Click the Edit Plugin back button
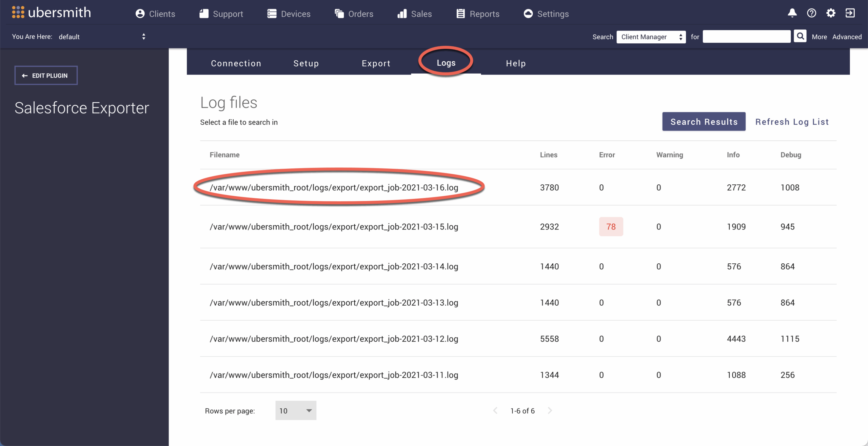Image resolution: width=868 pixels, height=446 pixels. coord(46,75)
